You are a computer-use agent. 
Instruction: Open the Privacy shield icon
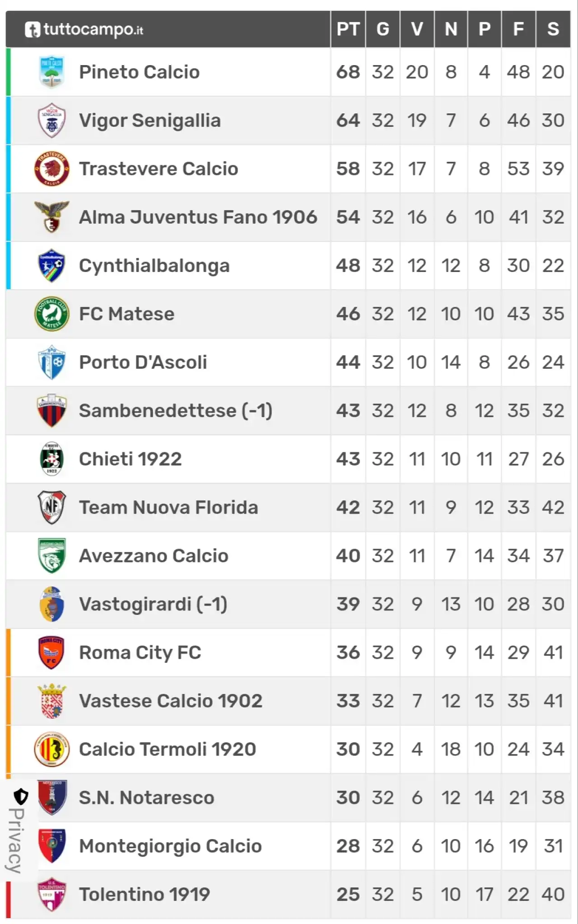tap(20, 796)
